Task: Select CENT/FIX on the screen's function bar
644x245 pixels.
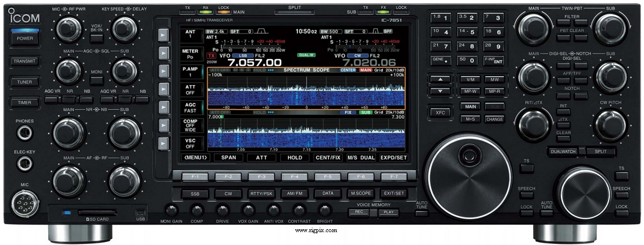Action: point(328,157)
